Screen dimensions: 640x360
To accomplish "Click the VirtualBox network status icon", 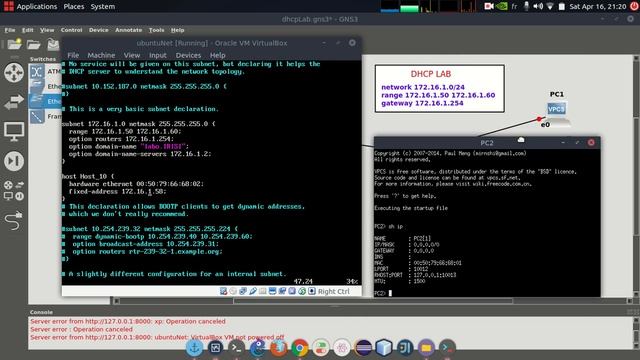I will pos(243,291).
